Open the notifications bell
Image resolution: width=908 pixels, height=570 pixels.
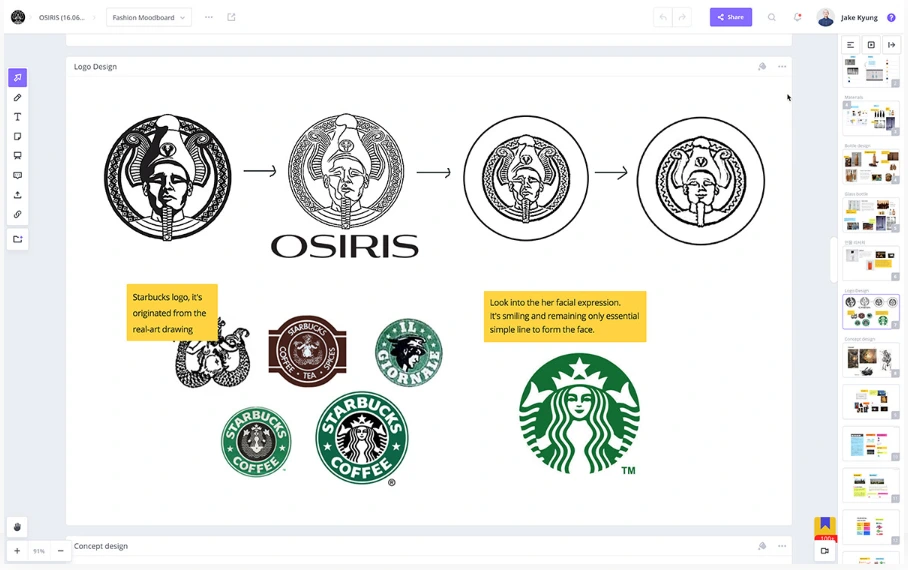point(797,17)
